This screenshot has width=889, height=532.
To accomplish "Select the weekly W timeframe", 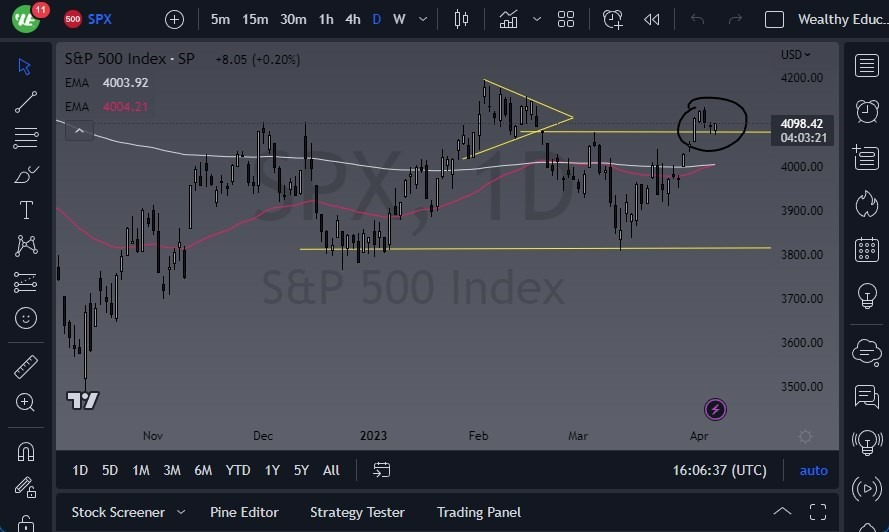I will [399, 20].
